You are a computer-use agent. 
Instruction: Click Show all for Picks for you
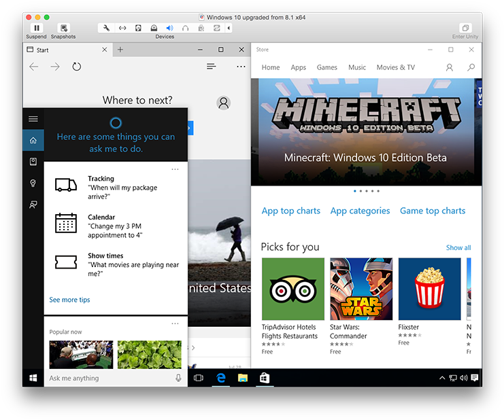458,247
